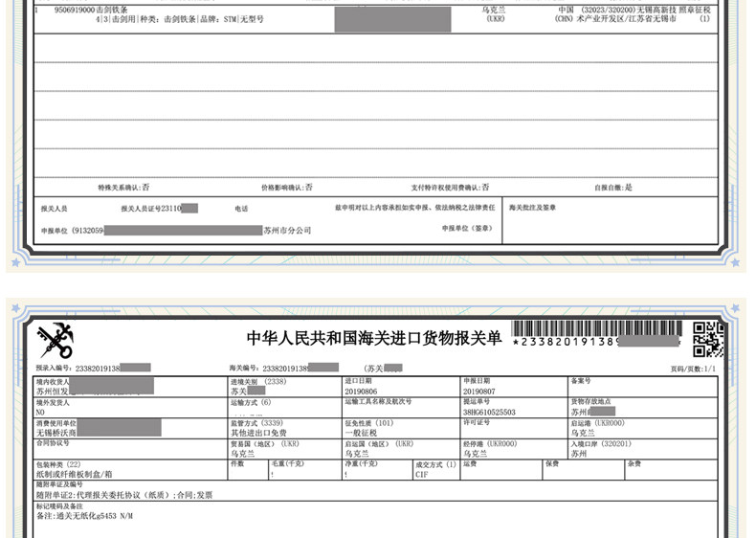Click the declaration statement 兹申明对以上内容承担如实申报
Viewport: 756px width, 538px height.
click(x=415, y=208)
